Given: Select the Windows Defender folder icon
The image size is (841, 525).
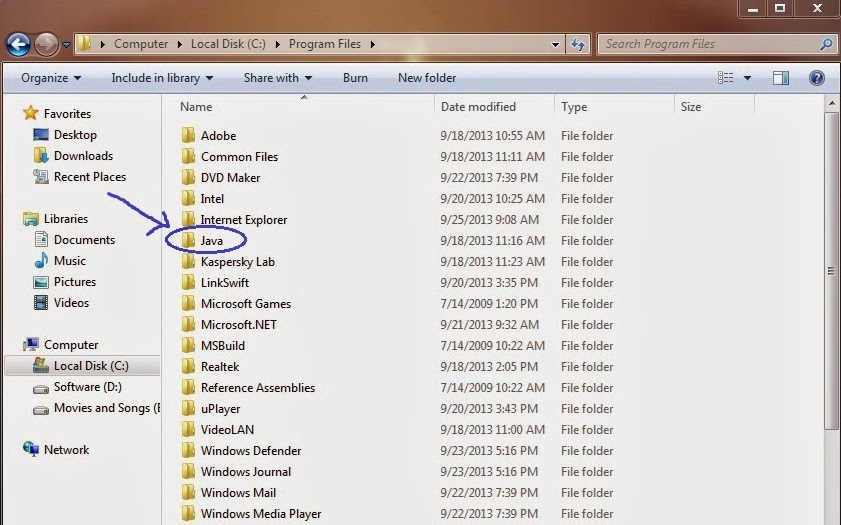Looking at the screenshot, I should coord(188,450).
